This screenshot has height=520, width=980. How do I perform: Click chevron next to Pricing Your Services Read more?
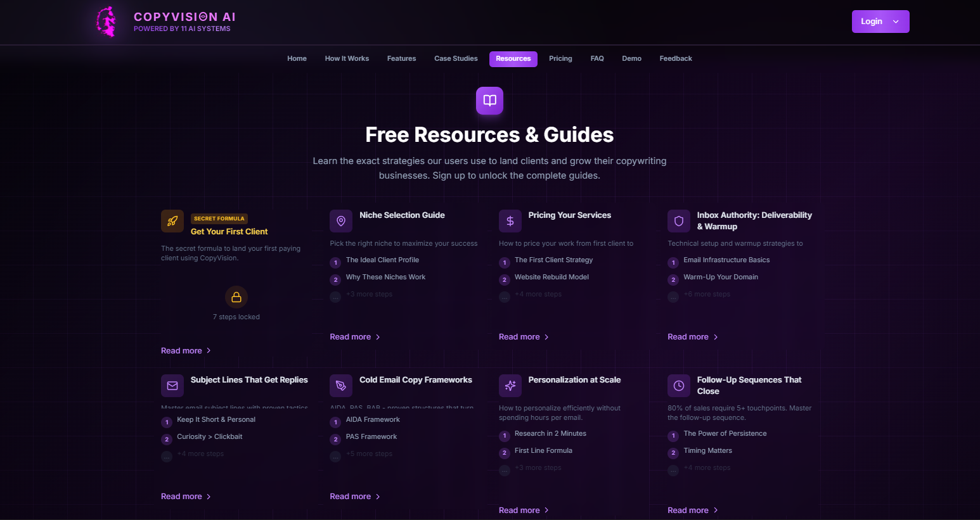click(x=546, y=337)
